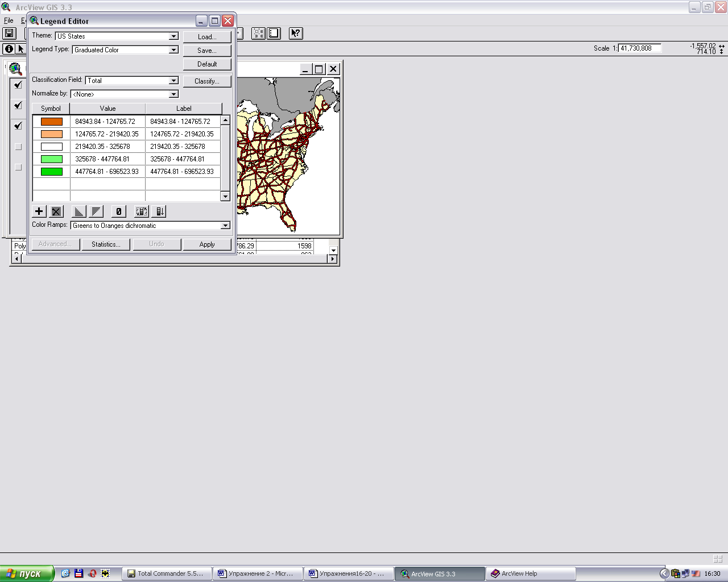Click the Save project floppy-disk icon

[x=9, y=34]
